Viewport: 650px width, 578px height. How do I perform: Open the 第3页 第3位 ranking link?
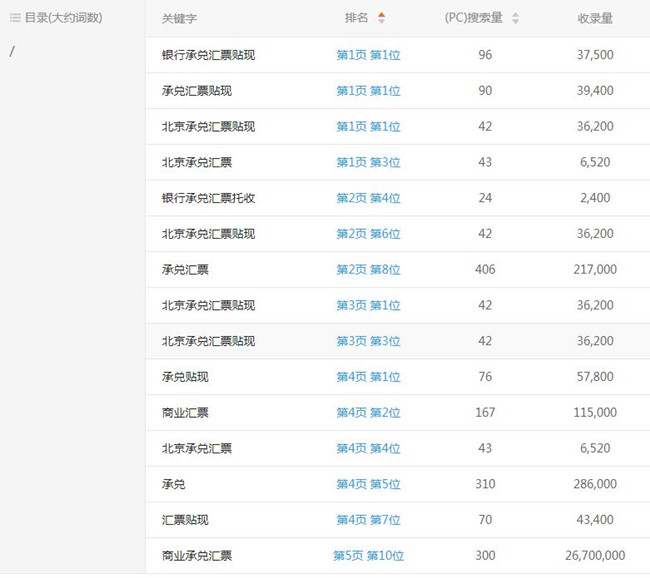click(368, 341)
